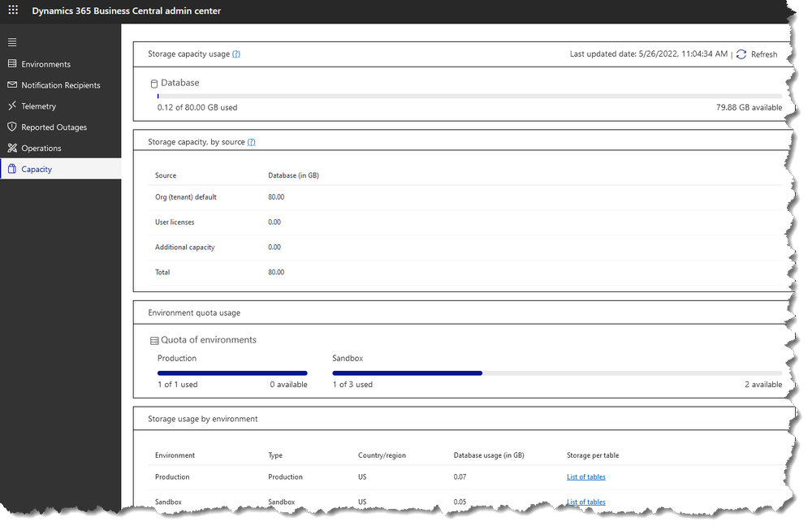Click the Last updated date text
The height and width of the screenshot is (530, 812).
tap(648, 54)
